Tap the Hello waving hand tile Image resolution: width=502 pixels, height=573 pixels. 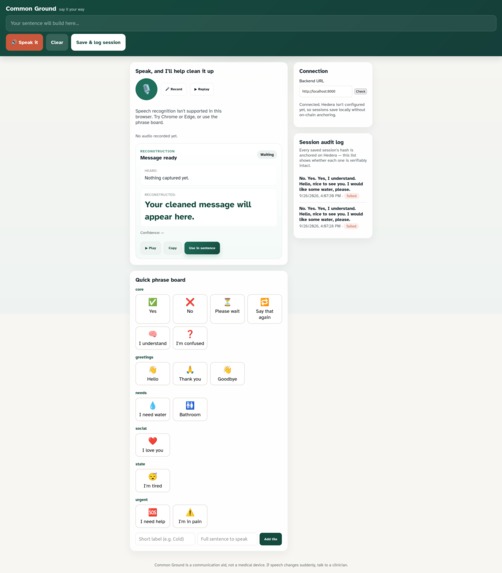[x=153, y=373]
